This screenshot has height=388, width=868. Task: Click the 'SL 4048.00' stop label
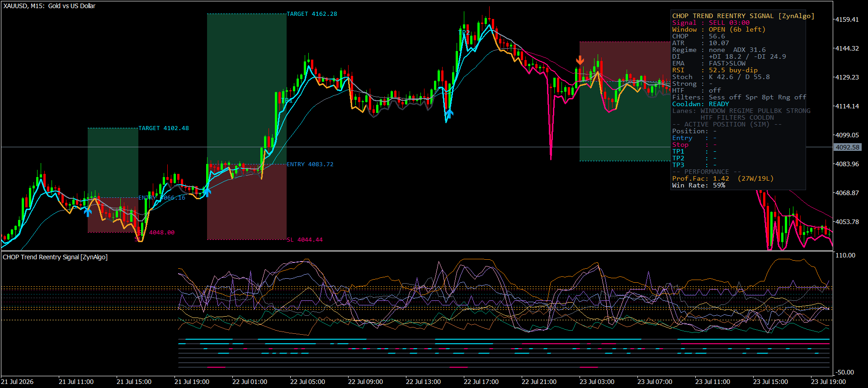click(x=156, y=233)
